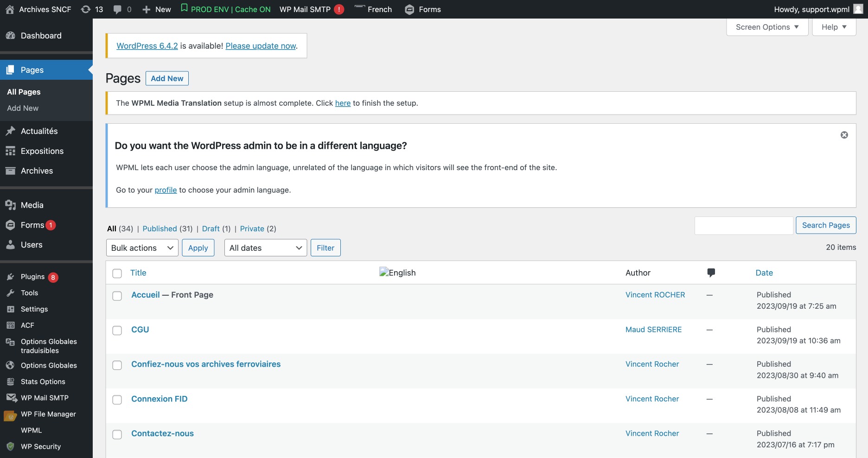
Task: Open author Maud SERRIERE link
Action: (x=653, y=330)
